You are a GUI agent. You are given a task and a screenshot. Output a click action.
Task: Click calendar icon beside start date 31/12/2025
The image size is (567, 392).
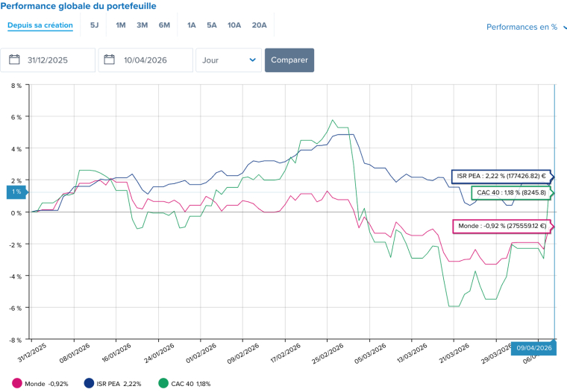pyautogui.click(x=14, y=60)
